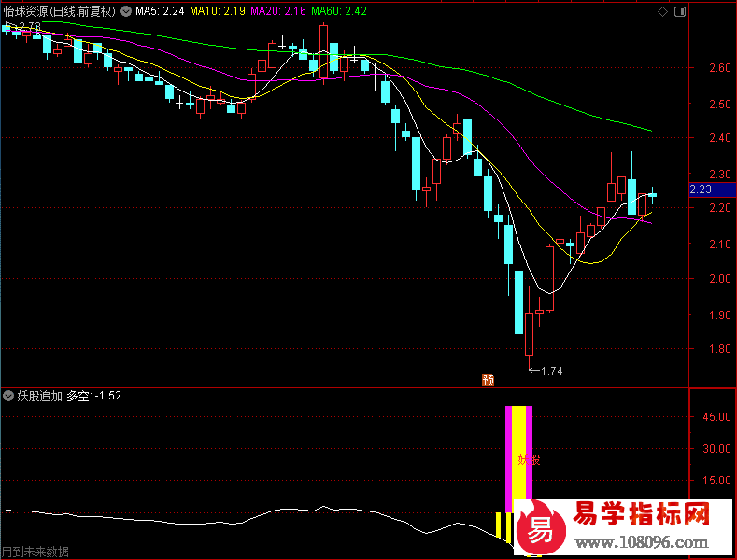Click the 2.50 price axis label
This screenshot has height=560, width=737.
719,104
